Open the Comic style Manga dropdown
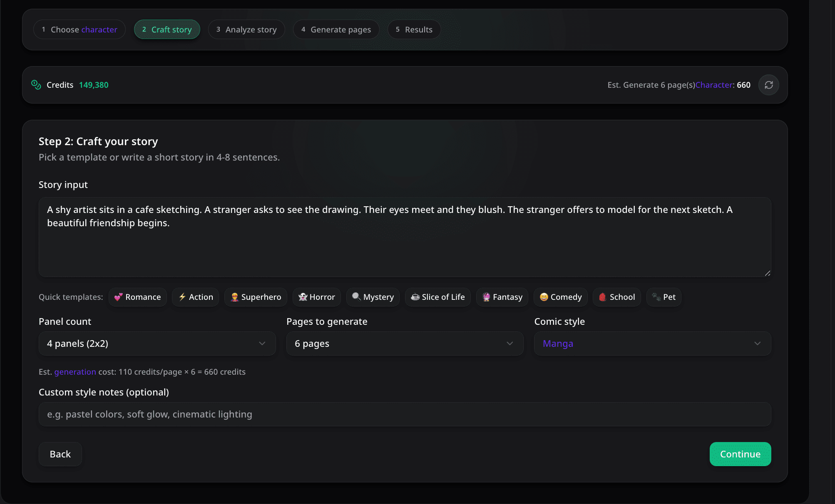Image resolution: width=835 pixels, height=504 pixels. [x=652, y=343]
